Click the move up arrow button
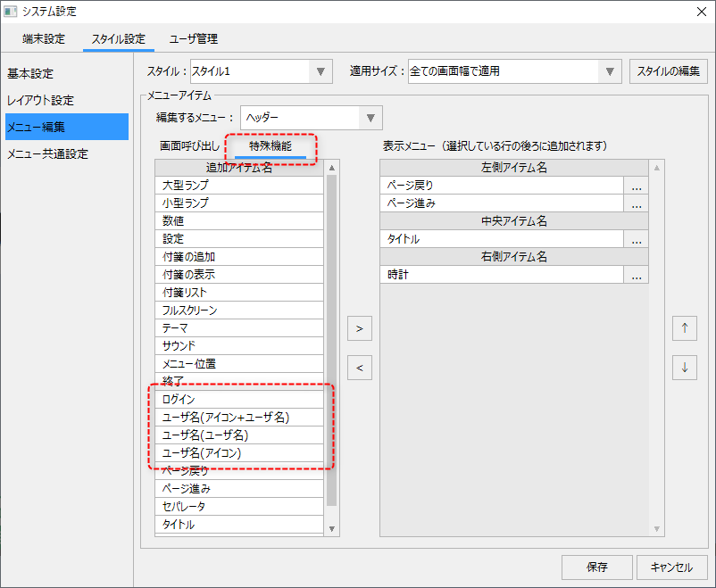The width and height of the screenshot is (716, 588). click(x=684, y=328)
